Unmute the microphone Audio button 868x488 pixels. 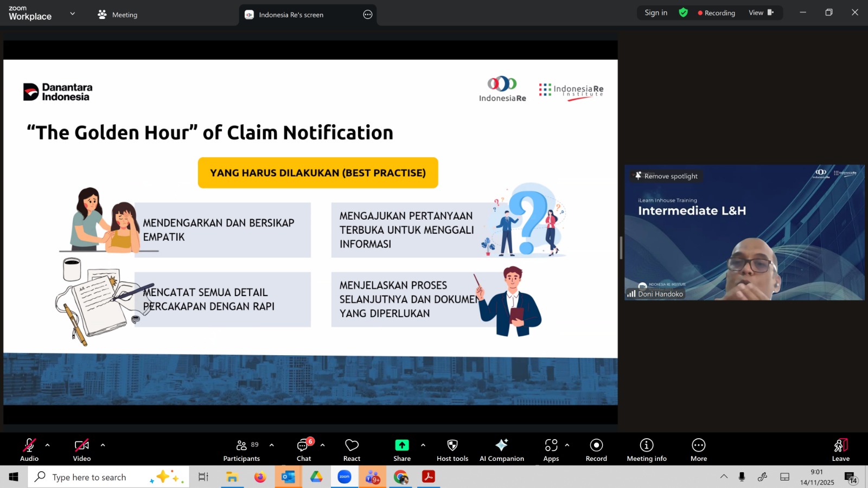point(29,450)
